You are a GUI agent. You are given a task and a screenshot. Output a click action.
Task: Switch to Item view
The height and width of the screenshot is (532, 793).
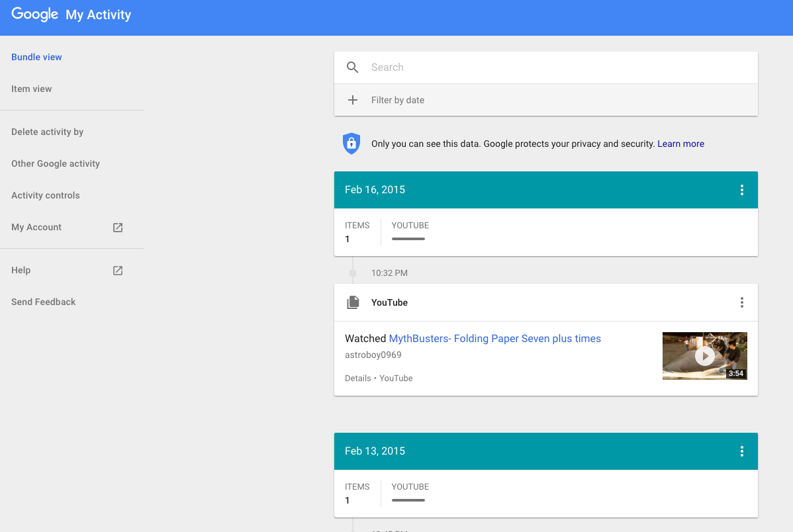point(31,89)
